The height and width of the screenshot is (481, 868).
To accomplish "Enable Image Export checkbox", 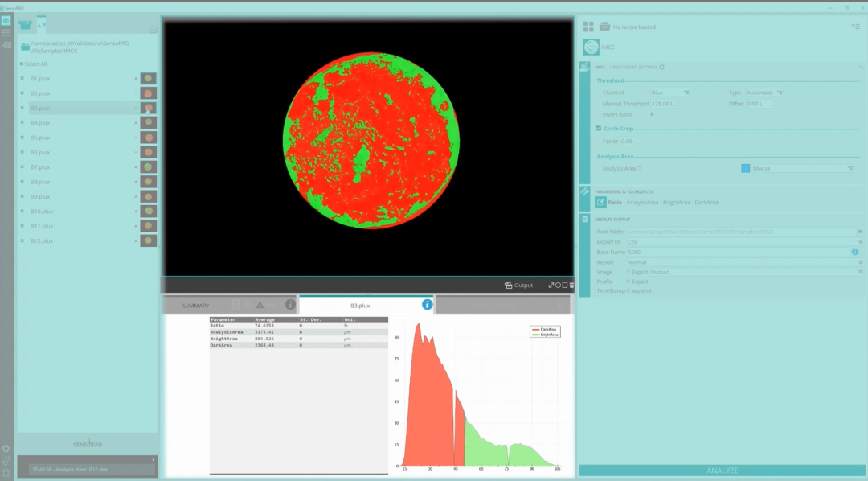I will click(628, 272).
